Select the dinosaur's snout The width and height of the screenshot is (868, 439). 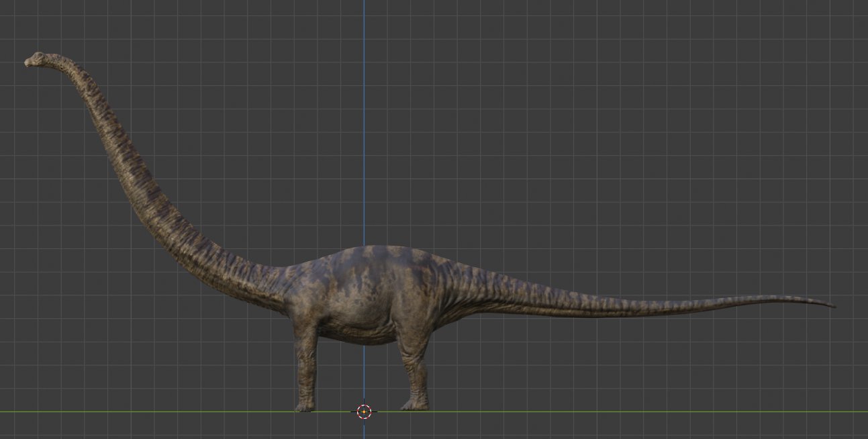[29, 62]
